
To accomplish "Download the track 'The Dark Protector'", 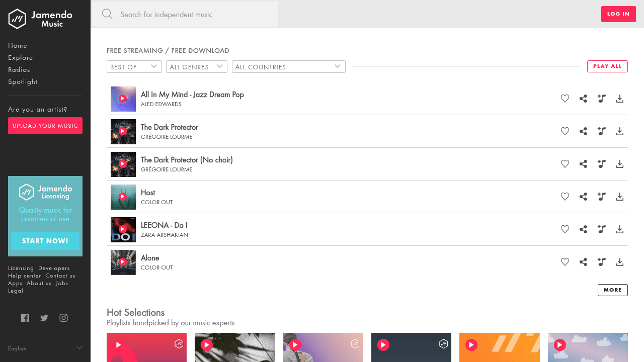I will pos(620,131).
